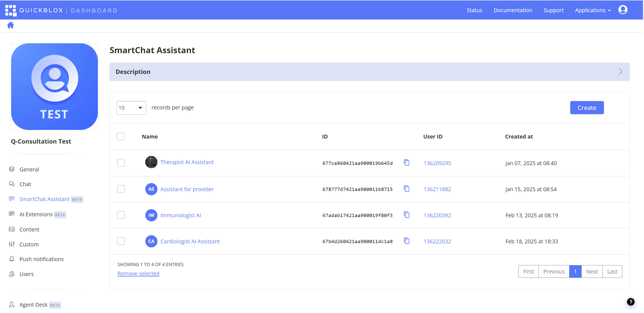The width and height of the screenshot is (644, 313).
Task: Click the home breadcrumb icon
Action: 11,25
